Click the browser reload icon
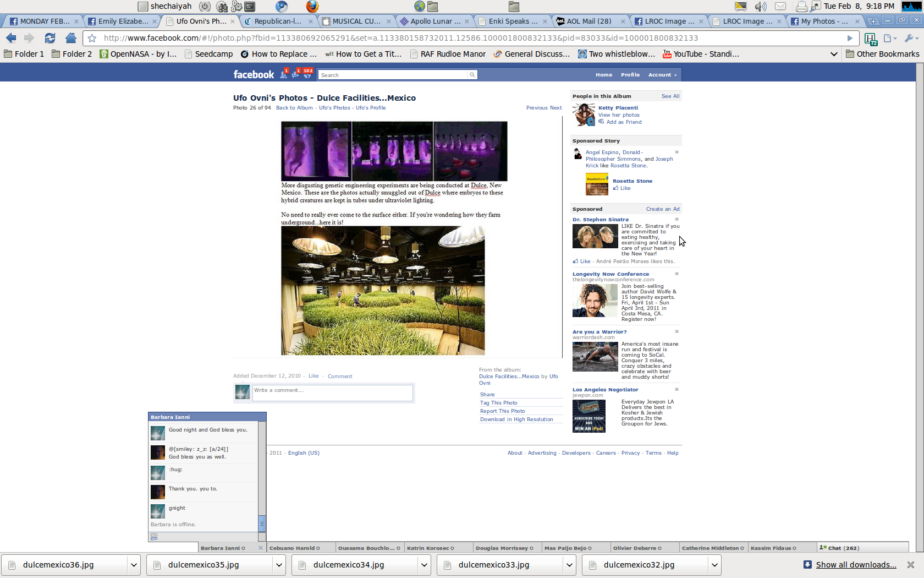The width and height of the screenshot is (924, 578). coord(50,38)
